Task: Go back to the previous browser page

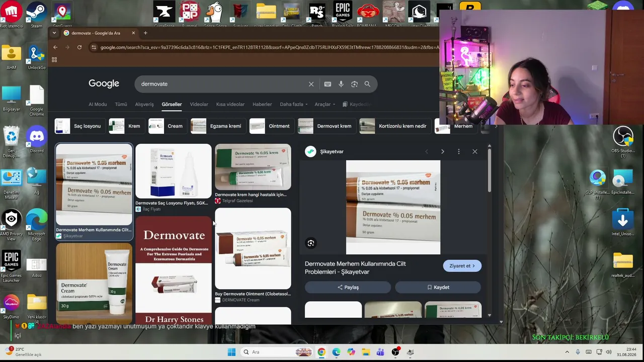Action: click(55, 47)
